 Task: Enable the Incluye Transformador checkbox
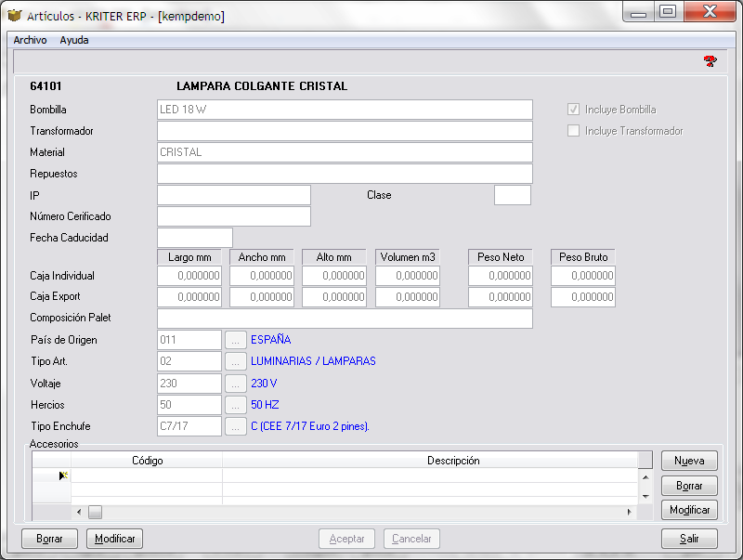[x=574, y=131]
